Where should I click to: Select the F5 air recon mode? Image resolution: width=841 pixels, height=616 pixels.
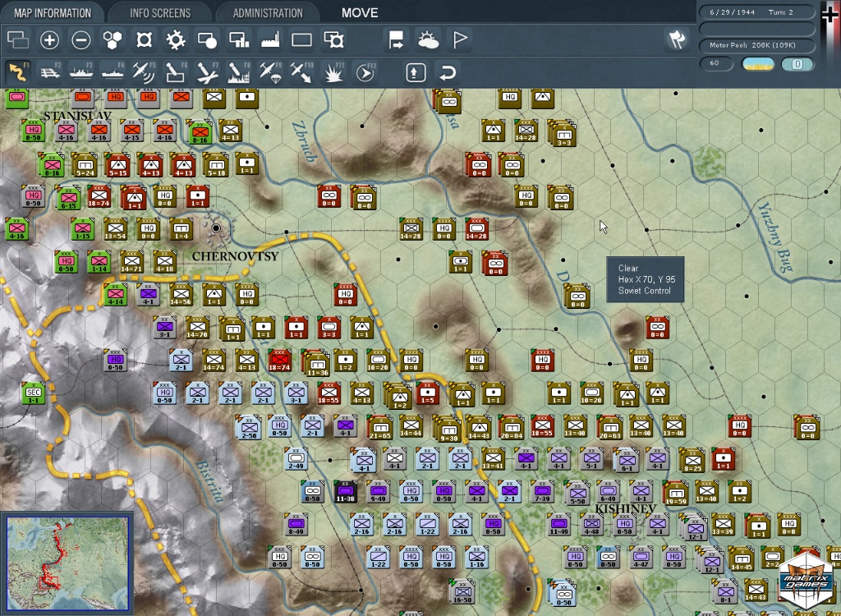pyautogui.click(x=145, y=72)
